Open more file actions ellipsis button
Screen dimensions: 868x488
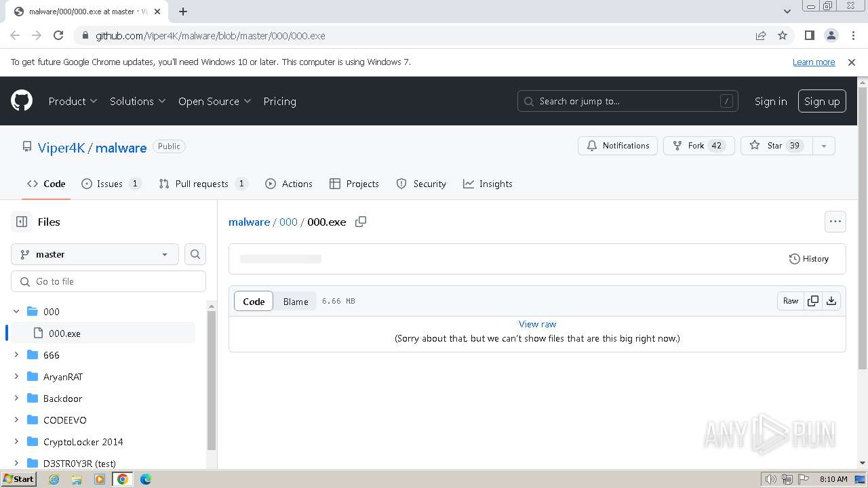tap(835, 222)
